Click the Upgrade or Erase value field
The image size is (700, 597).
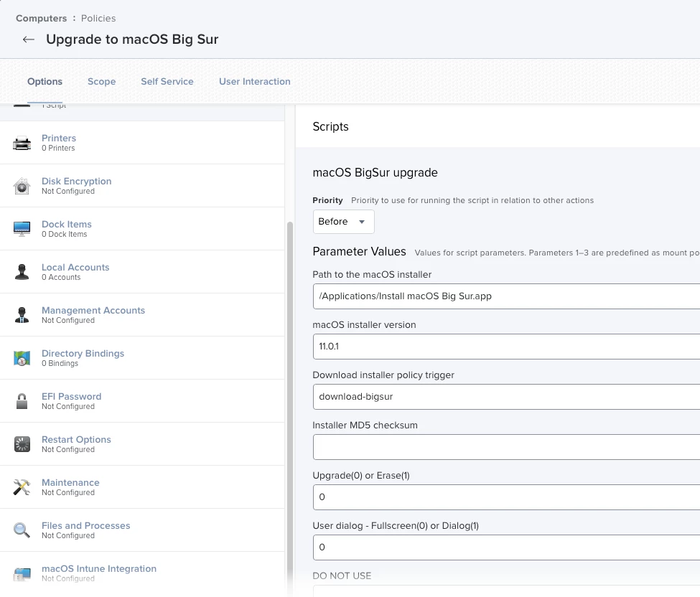pyautogui.click(x=506, y=497)
